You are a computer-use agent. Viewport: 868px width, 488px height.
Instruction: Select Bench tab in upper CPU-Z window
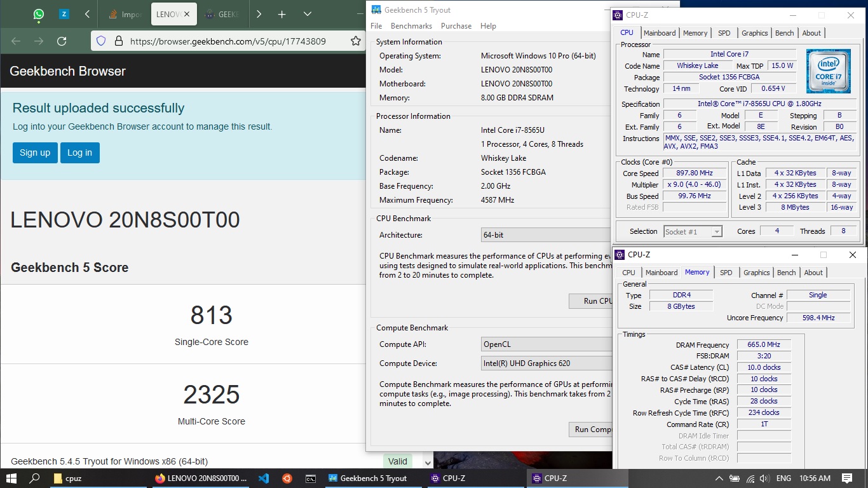click(785, 33)
